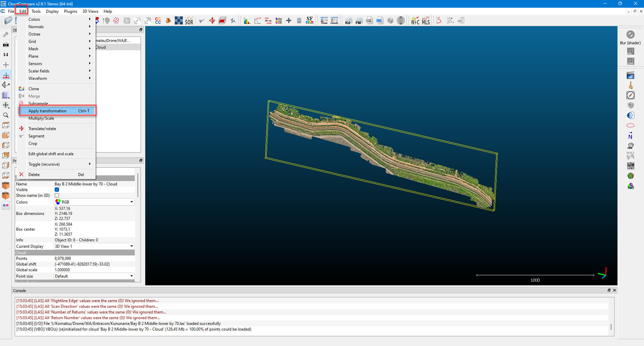Click the animation clapperboard icon

point(631,75)
